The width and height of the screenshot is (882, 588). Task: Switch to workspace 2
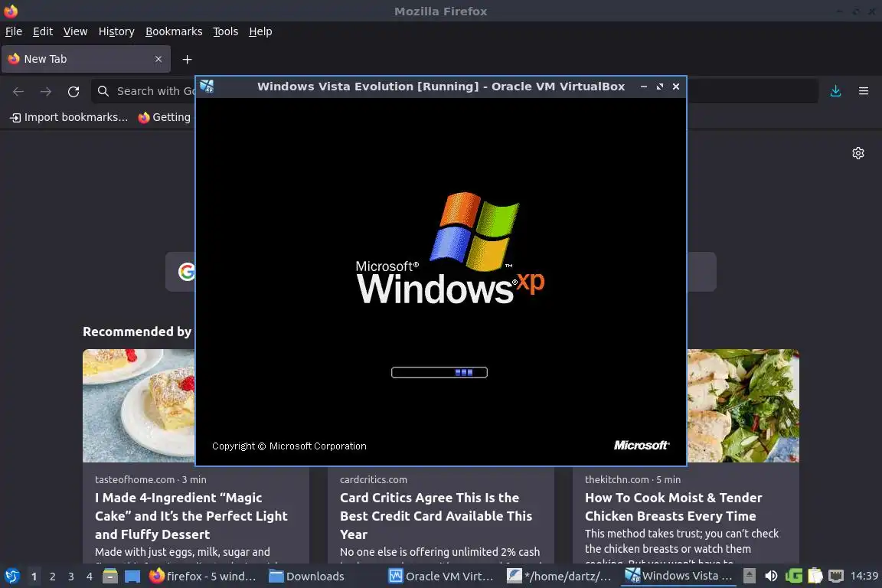tap(52, 577)
